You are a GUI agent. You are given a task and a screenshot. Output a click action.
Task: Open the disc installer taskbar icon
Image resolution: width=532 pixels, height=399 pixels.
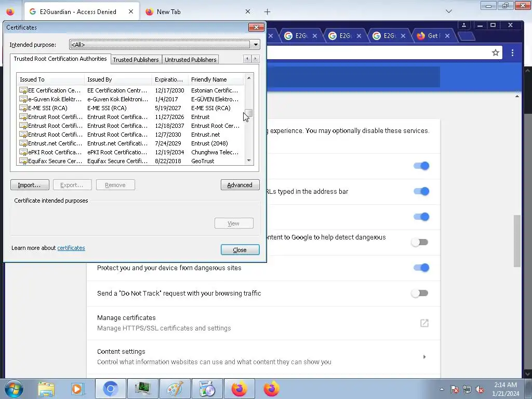[x=207, y=389]
